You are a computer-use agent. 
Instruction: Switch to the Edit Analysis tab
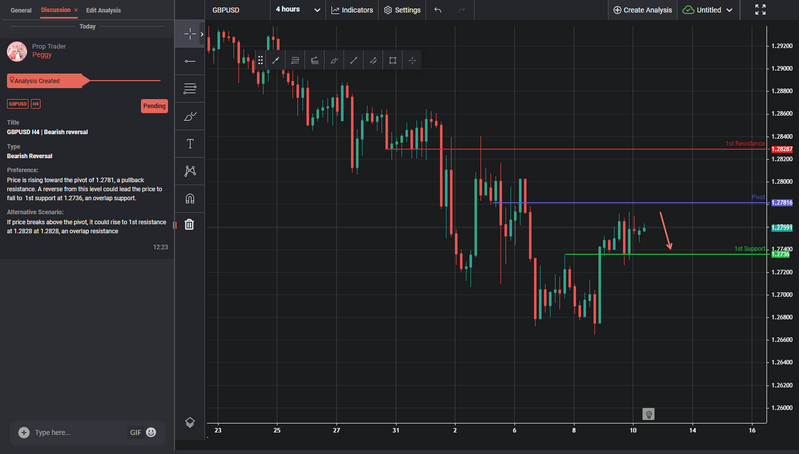103,10
